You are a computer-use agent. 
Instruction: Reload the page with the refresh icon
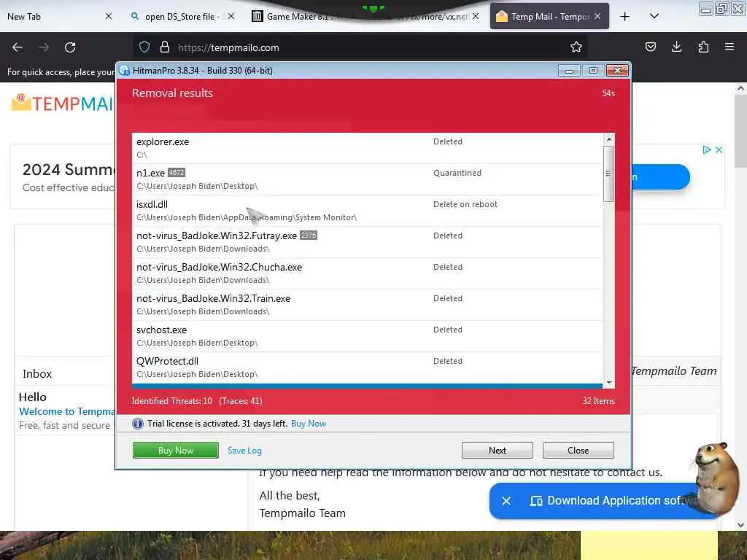(x=70, y=47)
